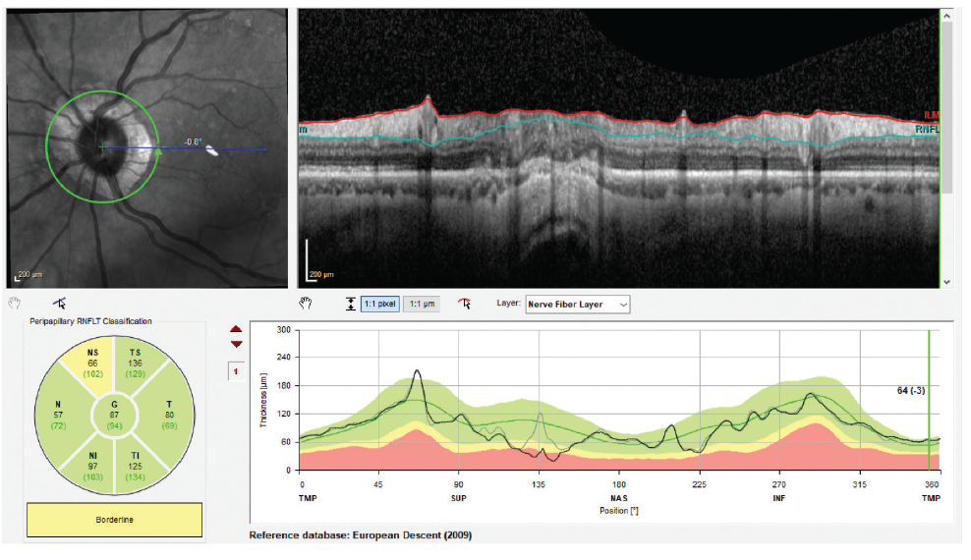Click the Thickness [µm] axis title
The height and width of the screenshot is (560, 971).
click(x=263, y=400)
